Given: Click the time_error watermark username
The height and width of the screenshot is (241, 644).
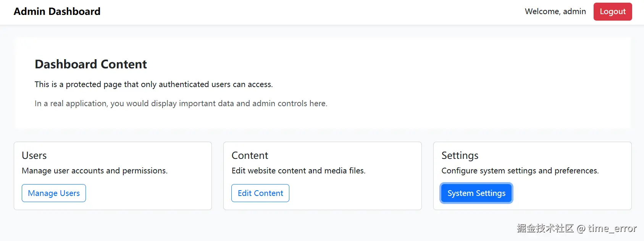Looking at the screenshot, I should point(612,228).
